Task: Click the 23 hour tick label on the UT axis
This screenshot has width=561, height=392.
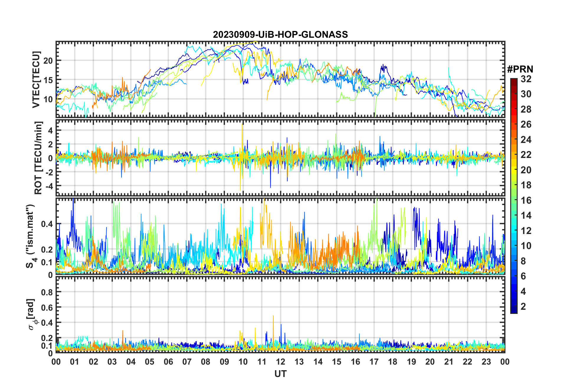Action: [x=486, y=362]
